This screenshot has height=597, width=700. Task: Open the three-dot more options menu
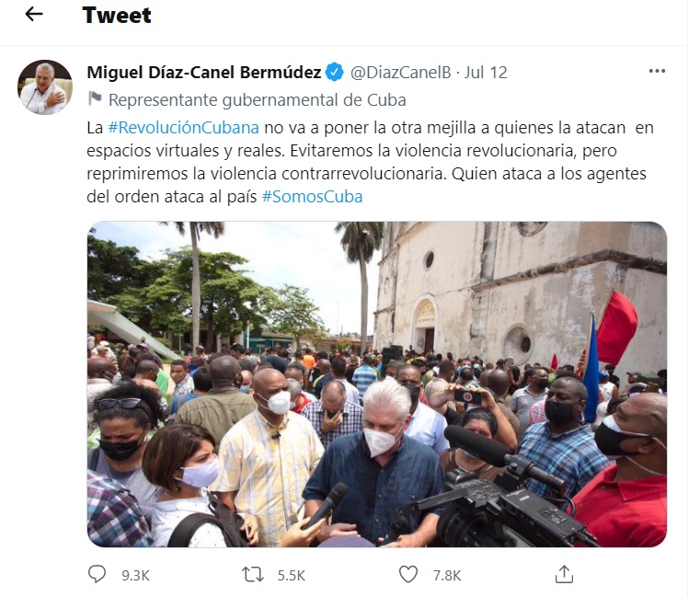[657, 71]
